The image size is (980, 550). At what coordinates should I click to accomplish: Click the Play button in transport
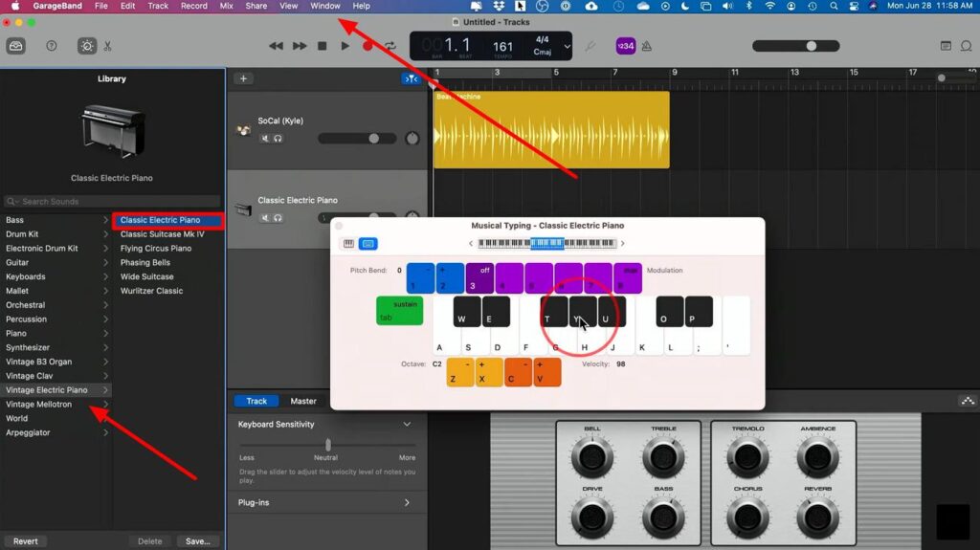click(x=345, y=46)
